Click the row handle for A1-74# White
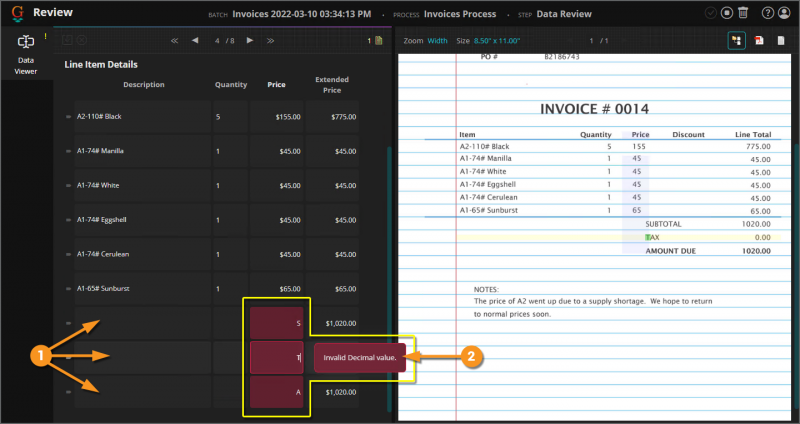The width and height of the screenshot is (800, 424). click(x=68, y=185)
